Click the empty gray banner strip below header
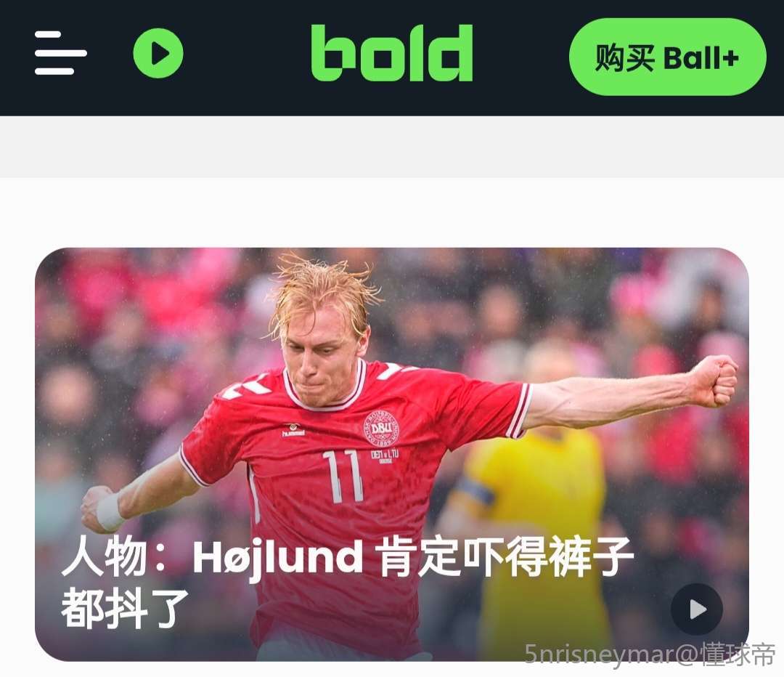The width and height of the screenshot is (784, 677). [x=392, y=147]
